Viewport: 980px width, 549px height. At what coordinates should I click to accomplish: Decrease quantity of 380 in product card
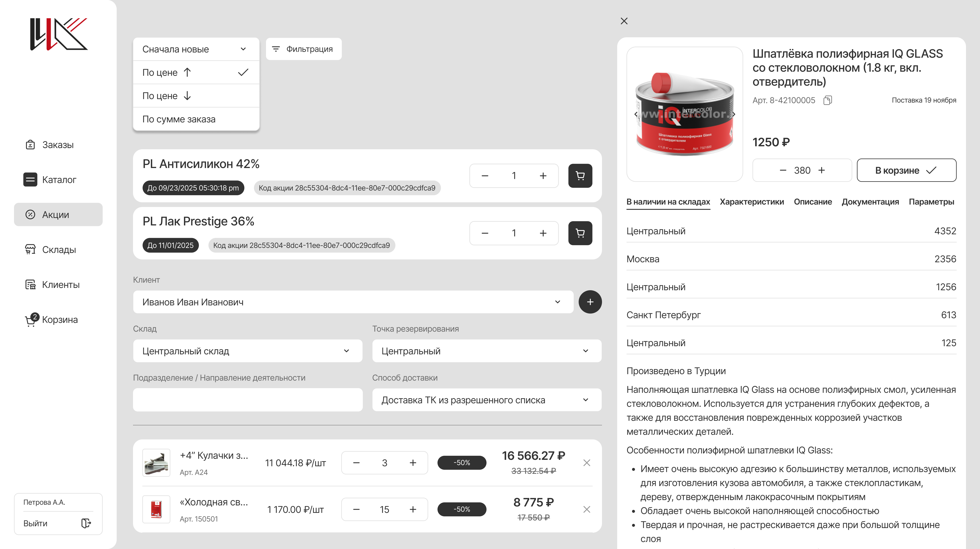click(783, 170)
